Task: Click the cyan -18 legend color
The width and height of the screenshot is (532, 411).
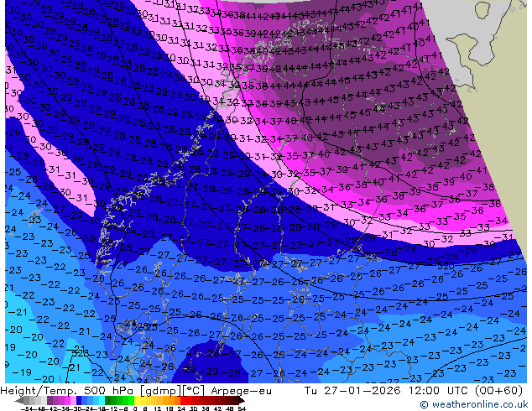Action: (x=102, y=401)
